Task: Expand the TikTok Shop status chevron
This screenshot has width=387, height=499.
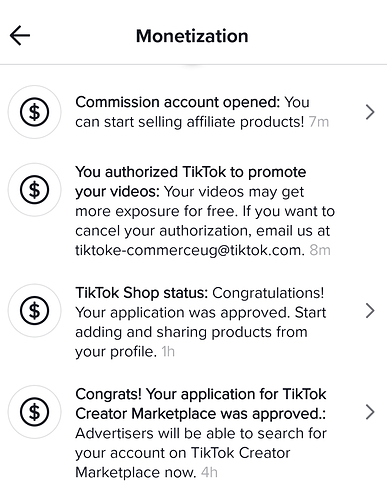Action: pos(370,311)
